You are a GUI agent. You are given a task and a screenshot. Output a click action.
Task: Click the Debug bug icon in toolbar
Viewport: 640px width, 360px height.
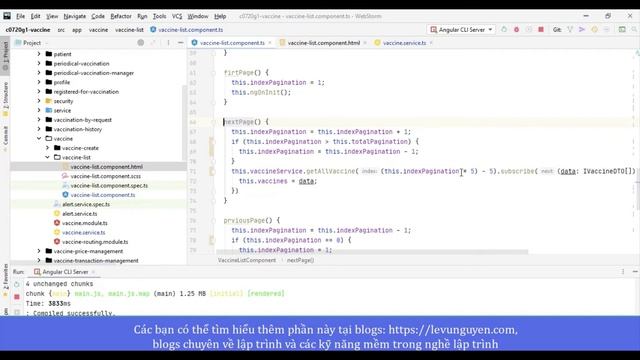[x=516, y=30]
